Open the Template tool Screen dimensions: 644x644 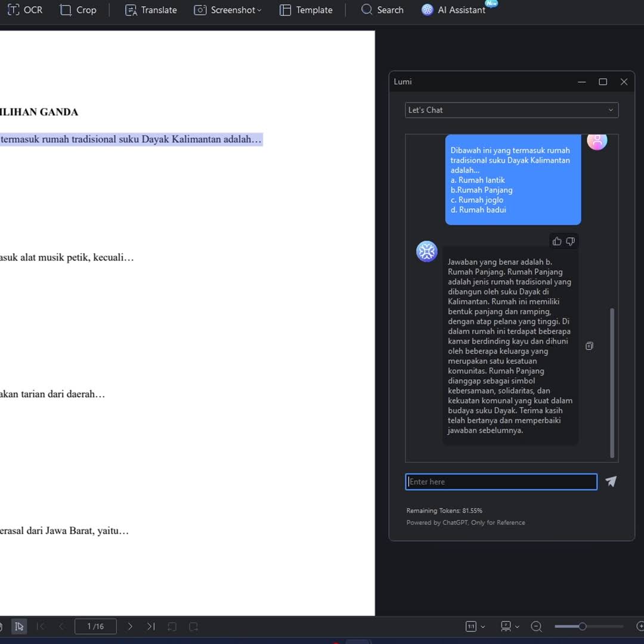306,10
